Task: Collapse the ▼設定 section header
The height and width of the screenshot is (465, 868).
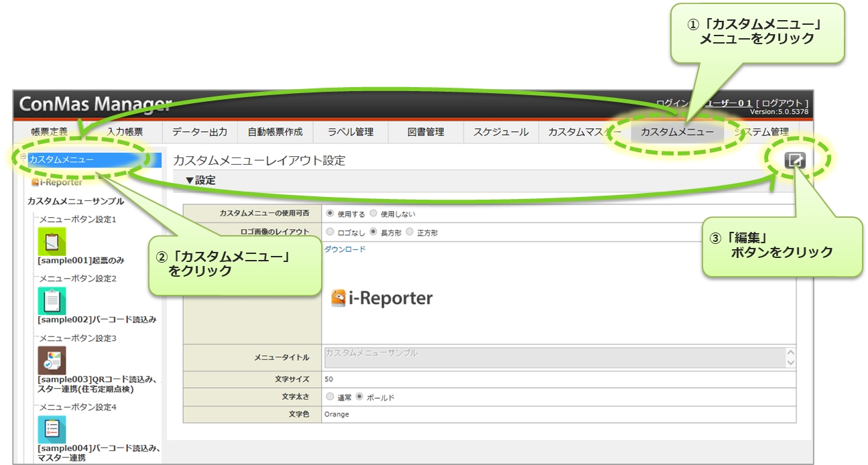Action: [x=200, y=180]
